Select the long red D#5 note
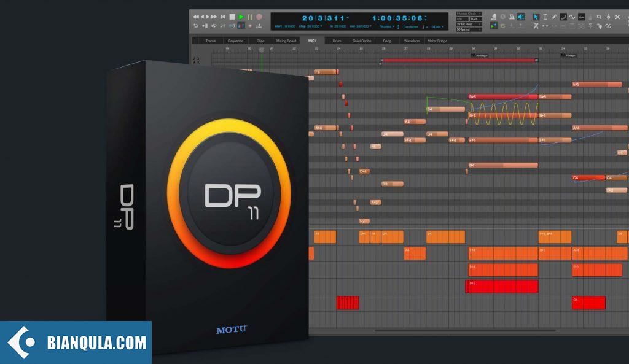 (x=503, y=96)
